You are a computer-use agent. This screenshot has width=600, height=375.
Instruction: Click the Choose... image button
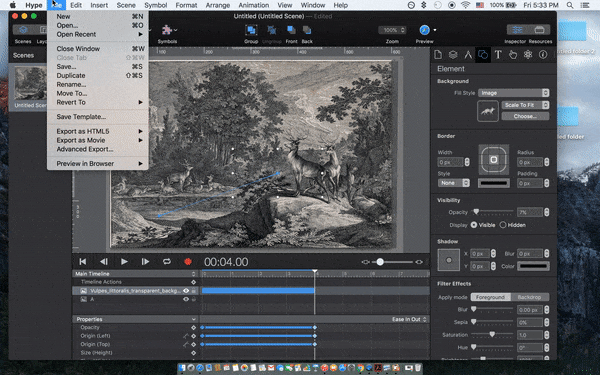[525, 116]
